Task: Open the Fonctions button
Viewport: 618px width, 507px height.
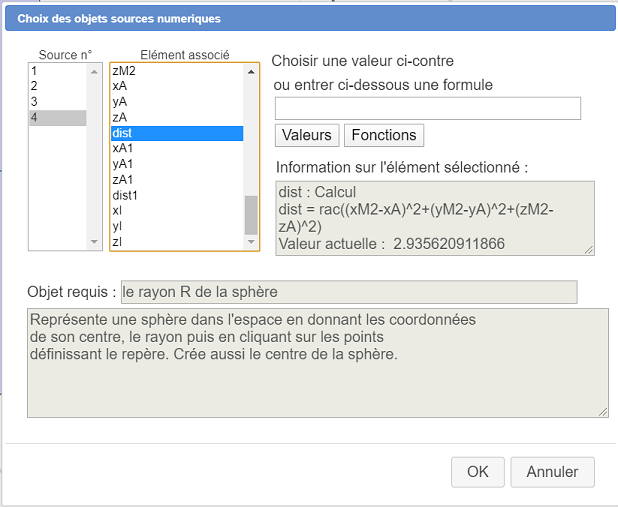Action: pyautogui.click(x=384, y=135)
